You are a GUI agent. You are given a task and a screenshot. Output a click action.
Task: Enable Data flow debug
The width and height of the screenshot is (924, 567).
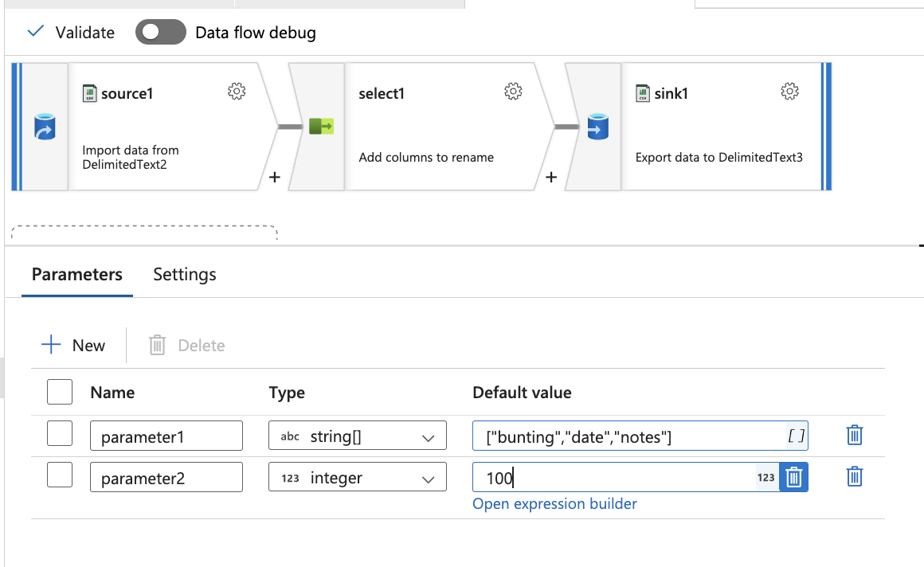[160, 32]
